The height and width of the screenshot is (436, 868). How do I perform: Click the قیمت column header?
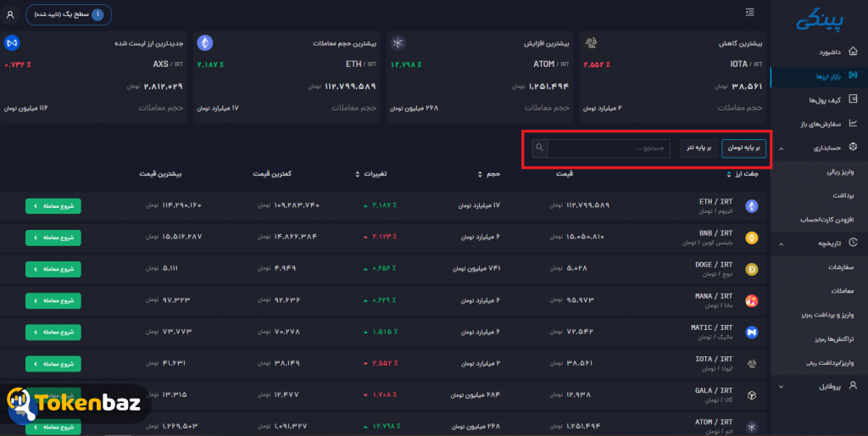[564, 174]
